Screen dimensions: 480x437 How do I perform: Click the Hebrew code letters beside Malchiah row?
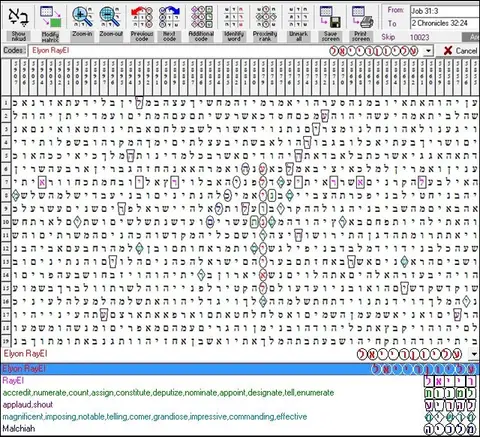pos(450,429)
